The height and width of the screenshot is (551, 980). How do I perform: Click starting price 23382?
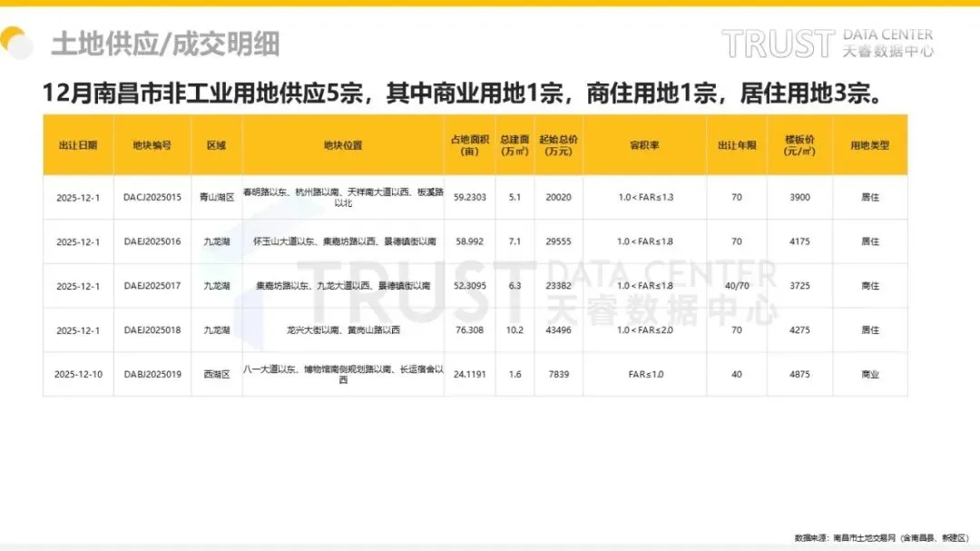pos(558,286)
